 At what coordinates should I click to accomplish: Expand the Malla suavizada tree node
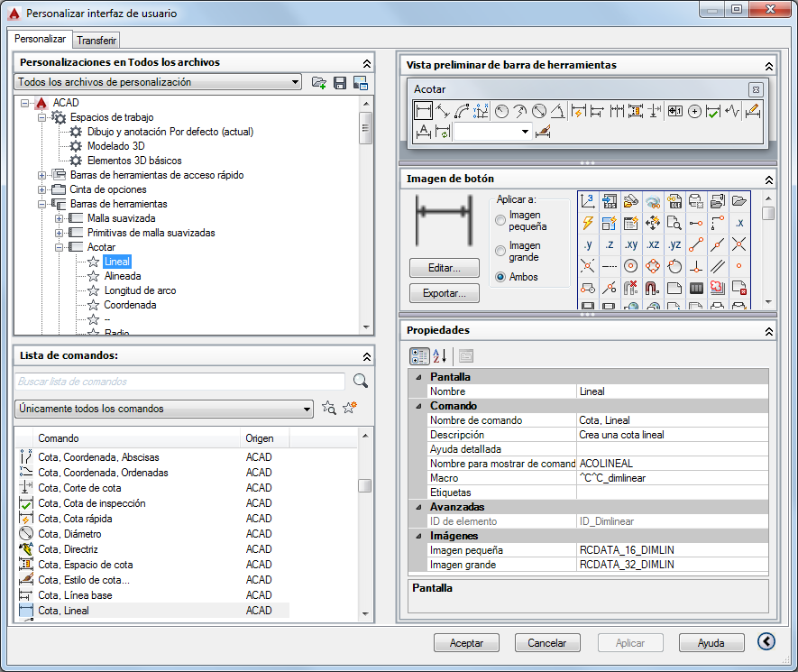tap(60, 218)
